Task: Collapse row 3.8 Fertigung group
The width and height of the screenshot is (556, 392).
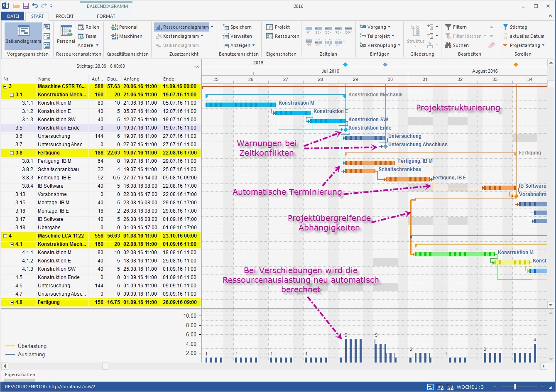Action: pos(11,153)
